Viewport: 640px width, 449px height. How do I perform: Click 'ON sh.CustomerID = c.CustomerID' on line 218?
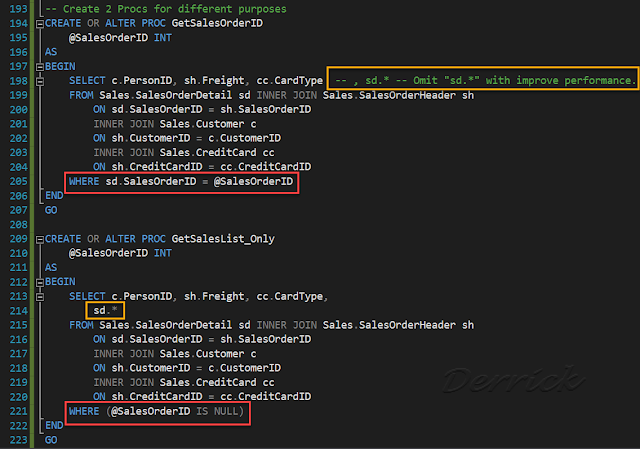pyautogui.click(x=187, y=368)
